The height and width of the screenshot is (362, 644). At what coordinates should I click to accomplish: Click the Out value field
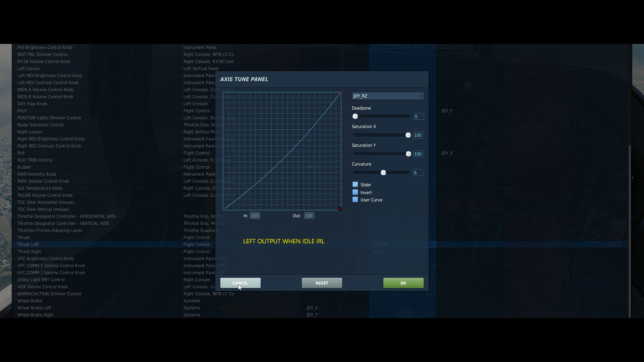pos(309,216)
